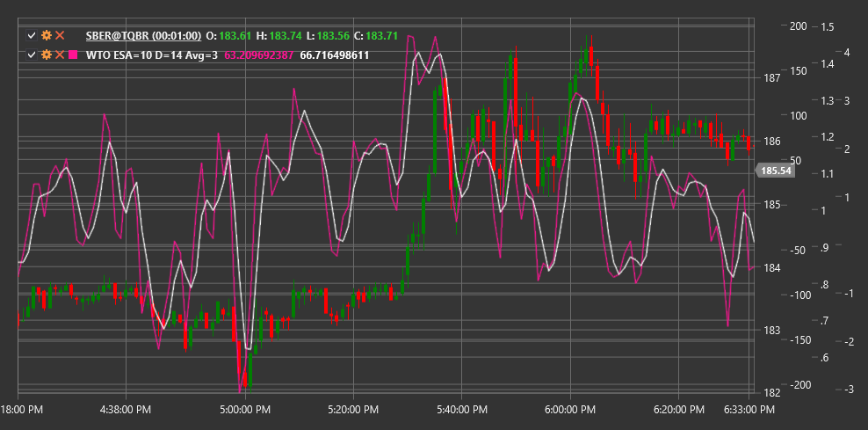
Task: Click the 6:33:00 PM time label
Action: (749, 410)
